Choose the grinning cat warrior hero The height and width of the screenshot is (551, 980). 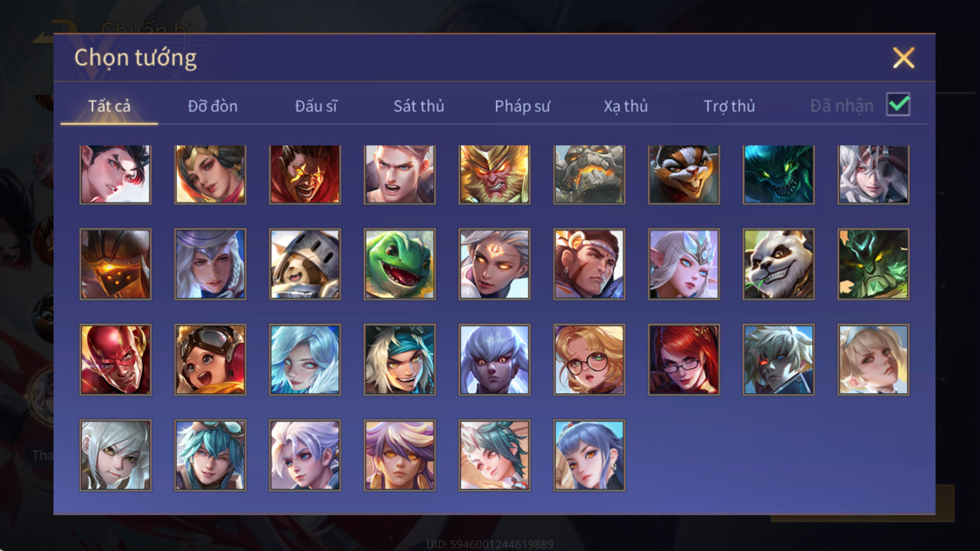pos(684,174)
